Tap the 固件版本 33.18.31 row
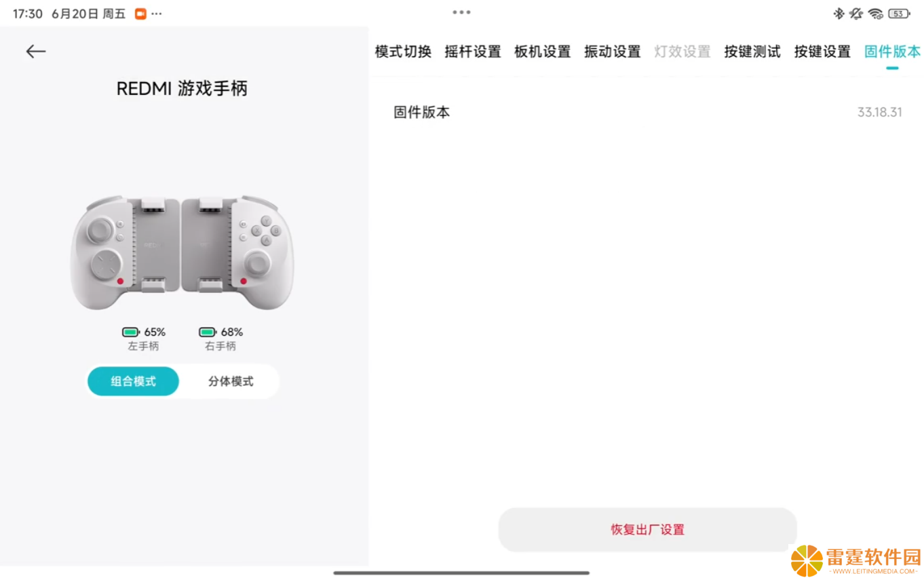Screen dimensions: 924x578 648,113
